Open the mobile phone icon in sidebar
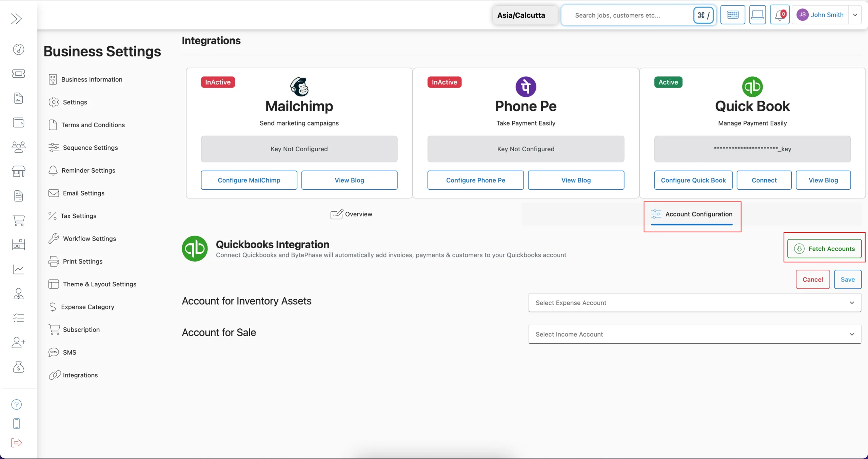 (17, 423)
